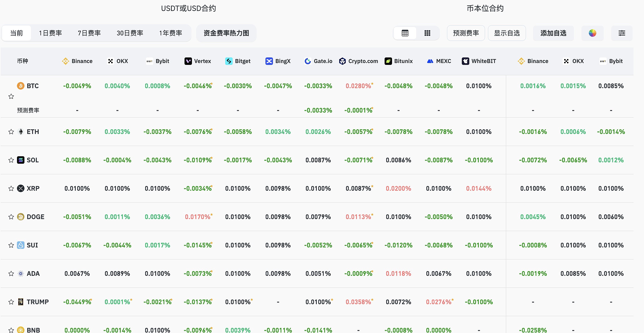Click TRUMP MEXC rate 0.0276%
The width and height of the screenshot is (644, 333).
[439, 302]
